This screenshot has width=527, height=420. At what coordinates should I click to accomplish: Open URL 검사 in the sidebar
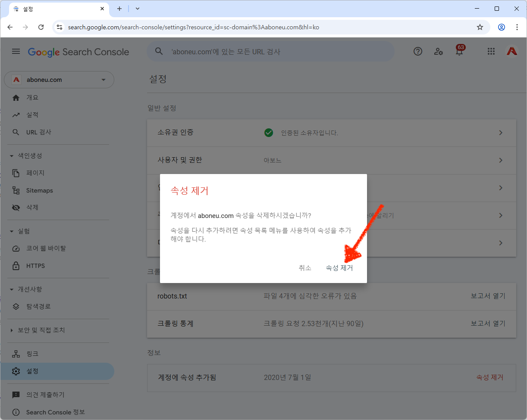click(x=39, y=132)
